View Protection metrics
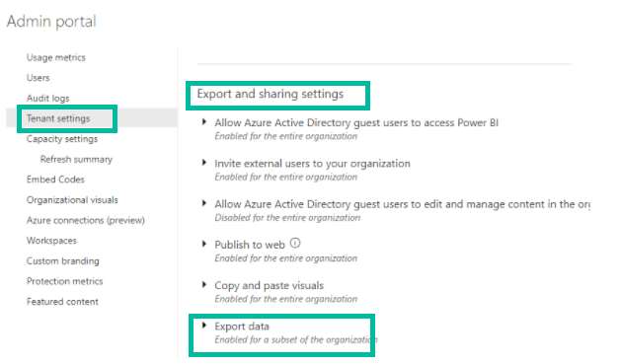Image resolution: width=621 pixels, height=364 pixels. [x=64, y=281]
